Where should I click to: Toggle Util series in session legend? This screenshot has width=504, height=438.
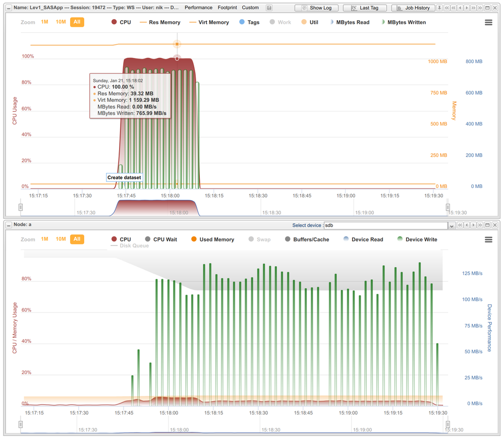(310, 22)
